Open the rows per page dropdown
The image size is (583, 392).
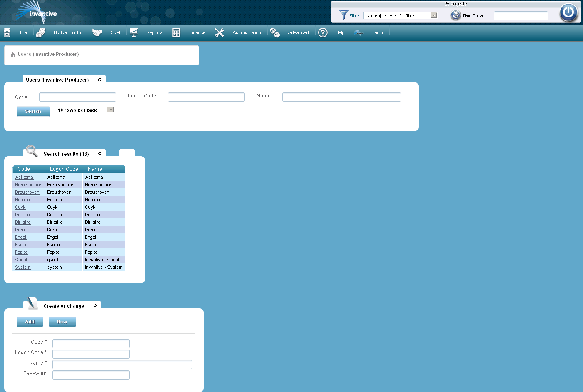coord(85,110)
